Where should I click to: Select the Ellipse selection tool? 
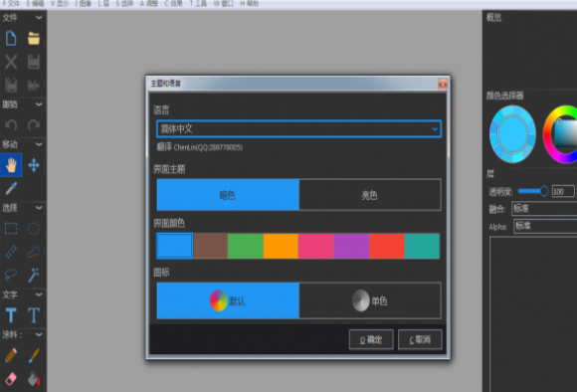pos(34,229)
